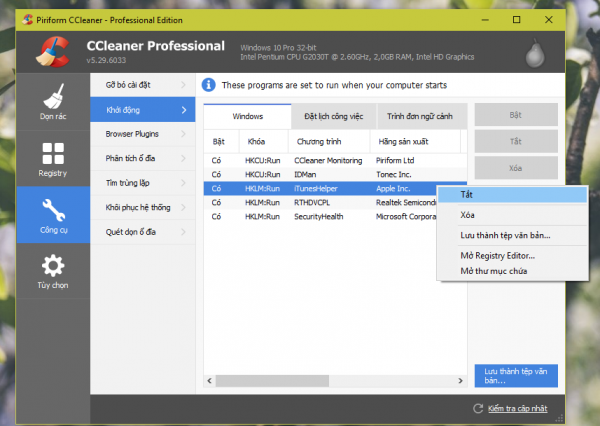Open Khôi phục hệ thống page
The width and height of the screenshot is (600, 426).
tap(143, 207)
